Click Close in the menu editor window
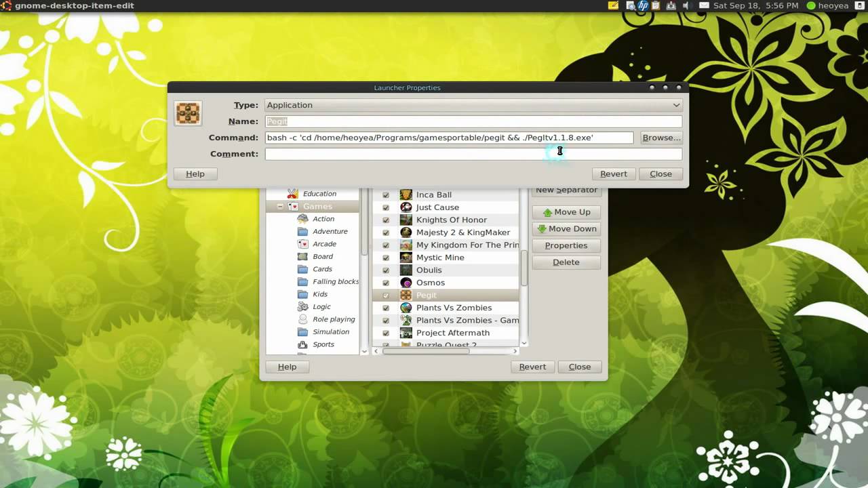This screenshot has width=868, height=488. 580,367
